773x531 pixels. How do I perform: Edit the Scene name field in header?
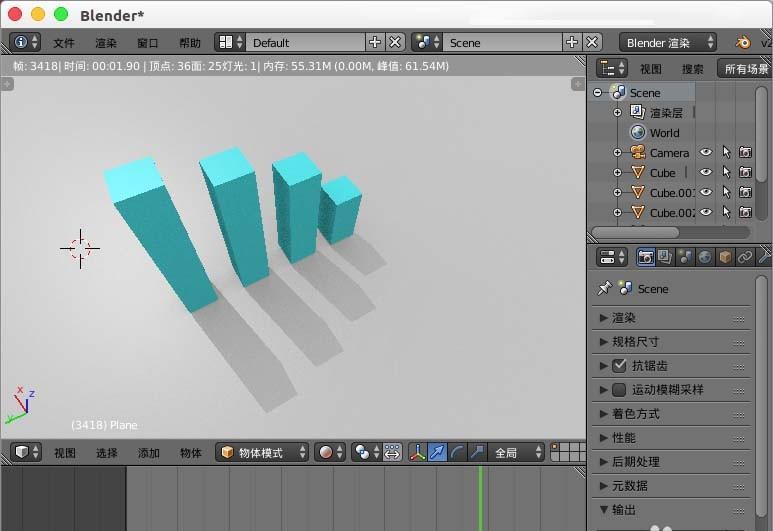[502, 42]
